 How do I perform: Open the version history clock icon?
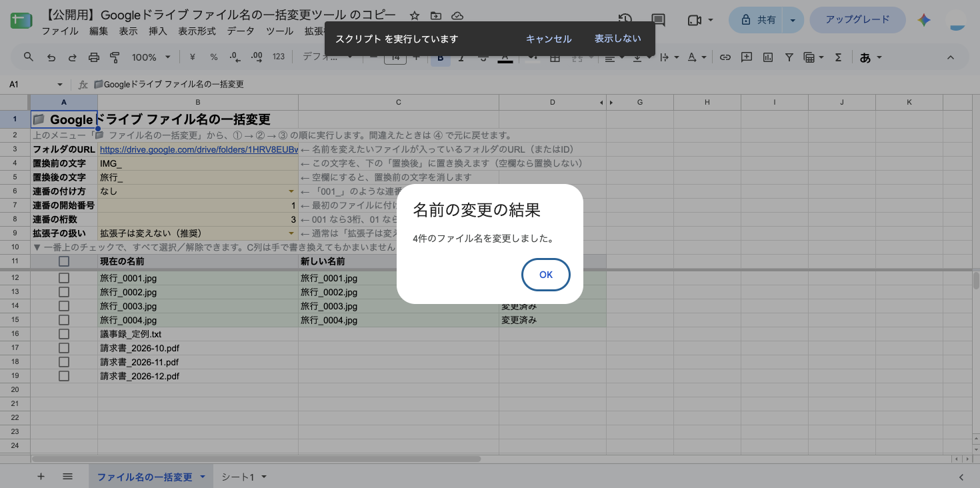(625, 20)
